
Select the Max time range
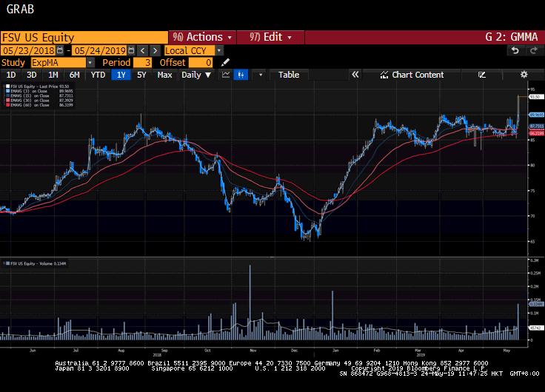tap(164, 75)
